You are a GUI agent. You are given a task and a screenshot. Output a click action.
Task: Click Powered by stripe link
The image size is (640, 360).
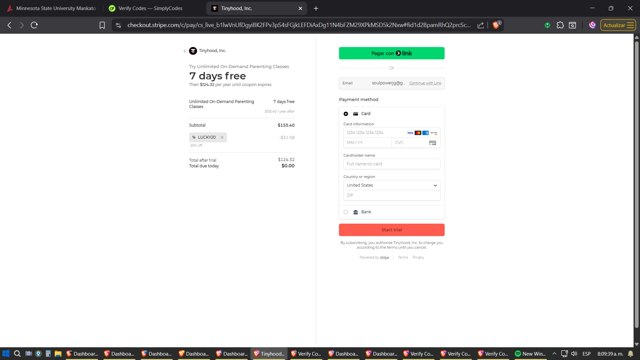click(x=374, y=258)
